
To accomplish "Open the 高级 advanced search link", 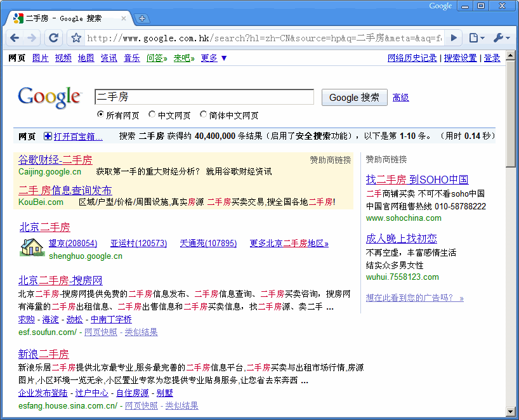I will [x=400, y=98].
